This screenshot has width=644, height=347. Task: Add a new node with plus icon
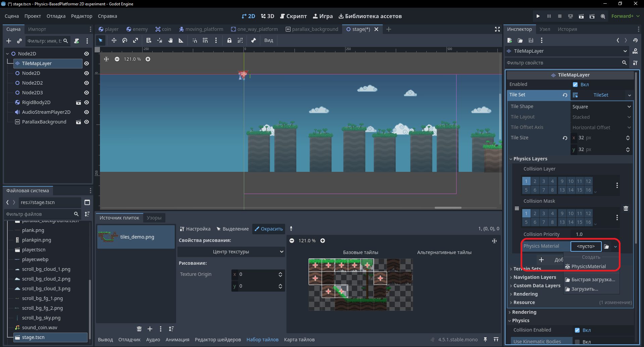[9, 41]
